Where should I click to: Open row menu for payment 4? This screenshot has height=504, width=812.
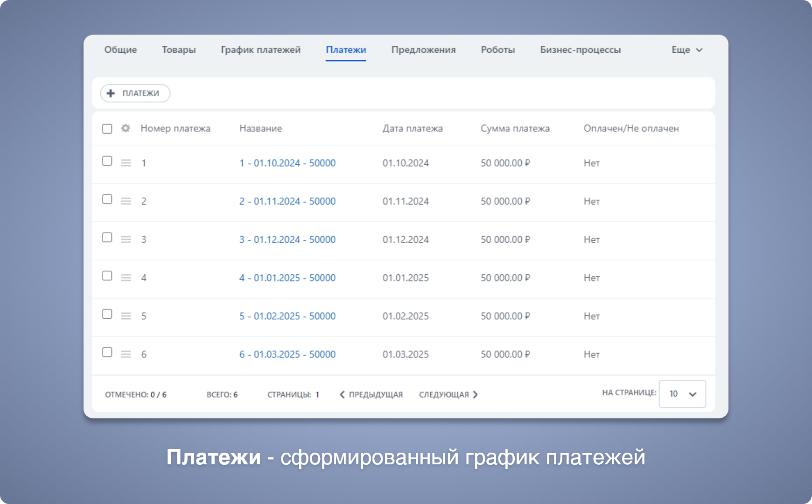(x=126, y=278)
